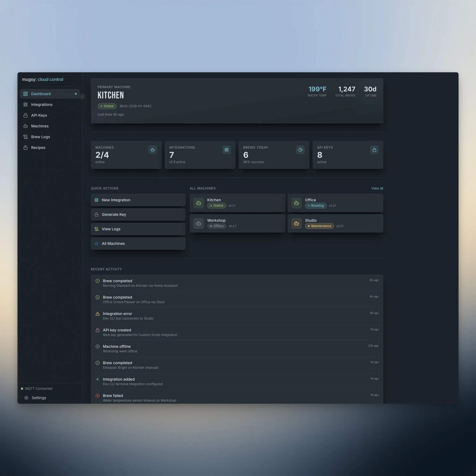This screenshot has height=476, width=476.
Task: Click the checkmark icon on Brew completed entry
Action: point(98,281)
